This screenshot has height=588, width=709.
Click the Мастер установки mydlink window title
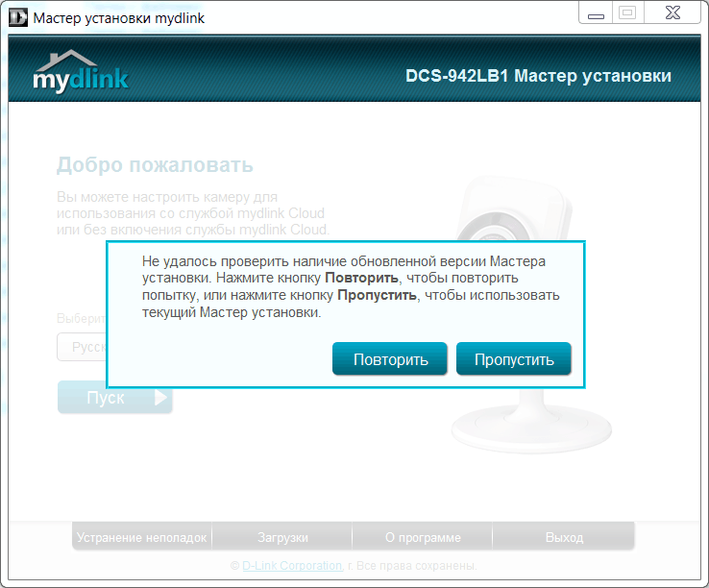click(x=119, y=18)
